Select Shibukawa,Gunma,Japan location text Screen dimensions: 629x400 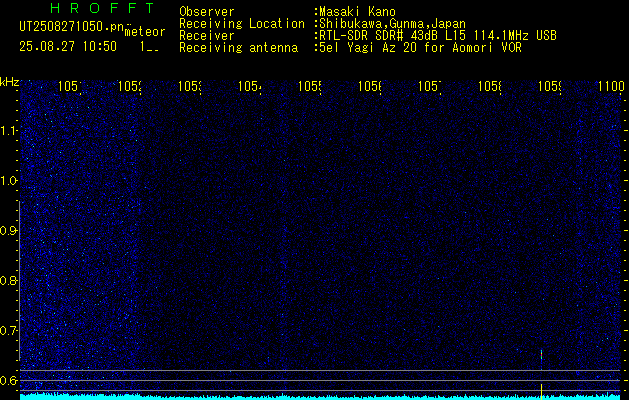[x=390, y=24]
